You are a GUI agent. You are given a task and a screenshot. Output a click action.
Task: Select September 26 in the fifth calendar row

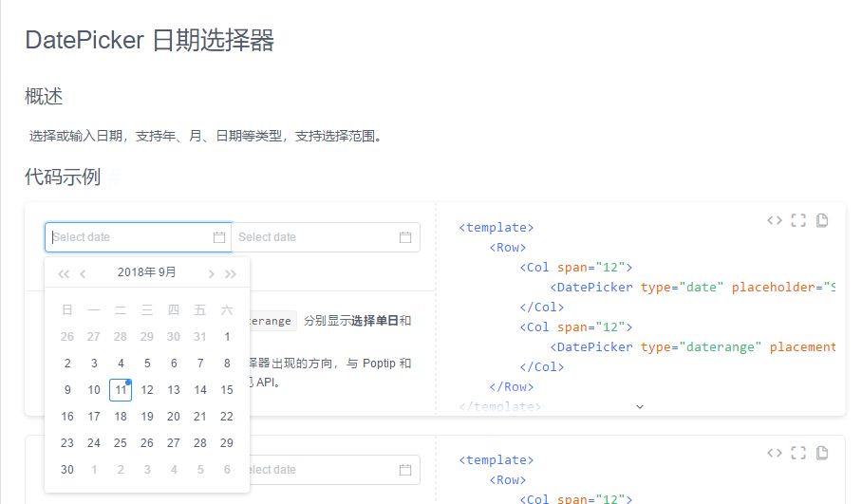click(x=147, y=443)
